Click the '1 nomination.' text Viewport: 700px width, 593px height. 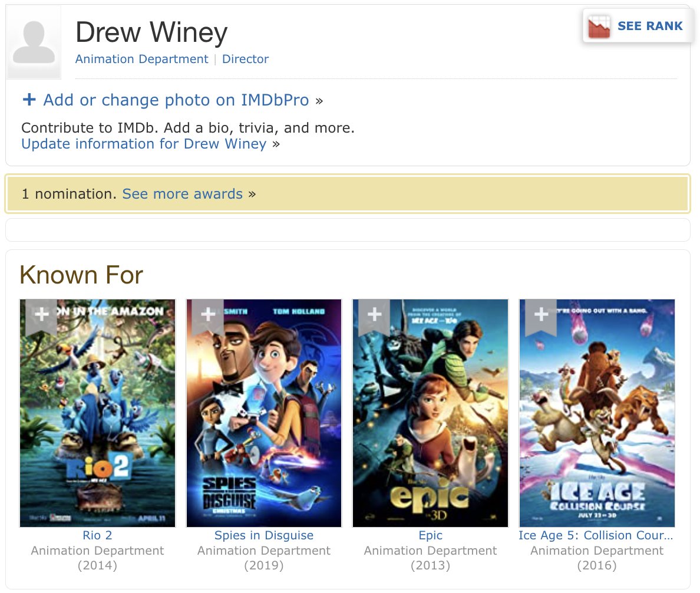click(69, 194)
